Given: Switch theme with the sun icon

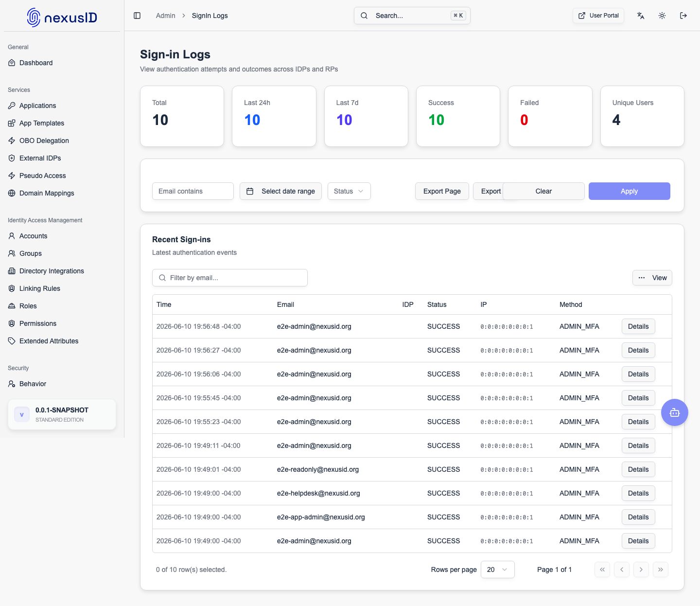Looking at the screenshot, I should tap(662, 16).
